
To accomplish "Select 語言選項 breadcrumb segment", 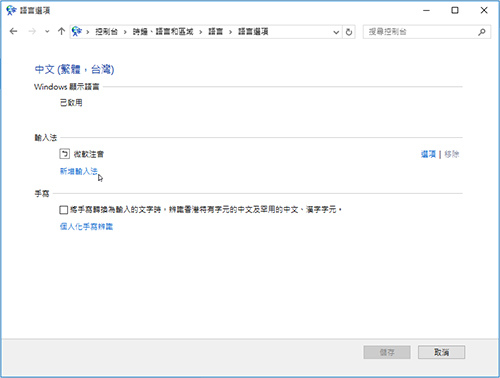I will click(253, 32).
